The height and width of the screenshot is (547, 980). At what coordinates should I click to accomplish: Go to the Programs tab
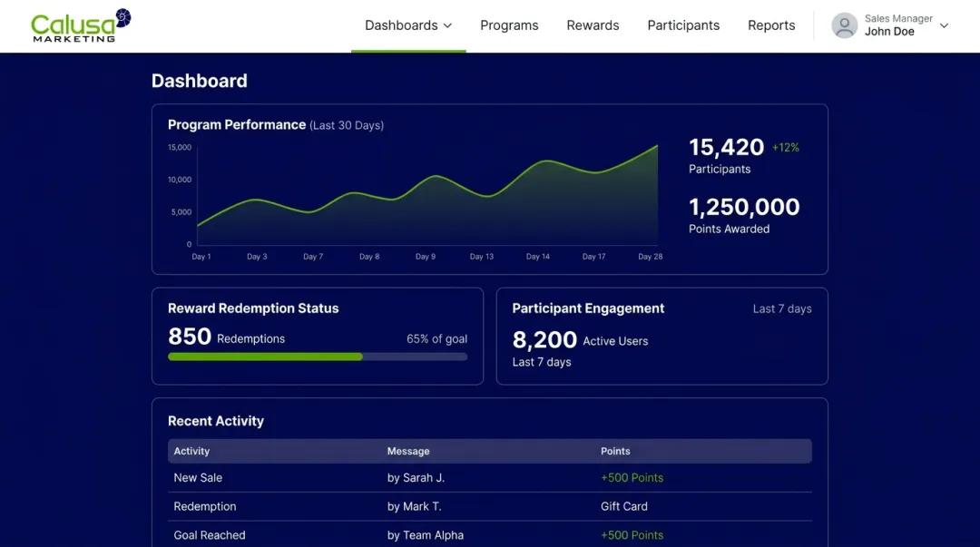(509, 25)
